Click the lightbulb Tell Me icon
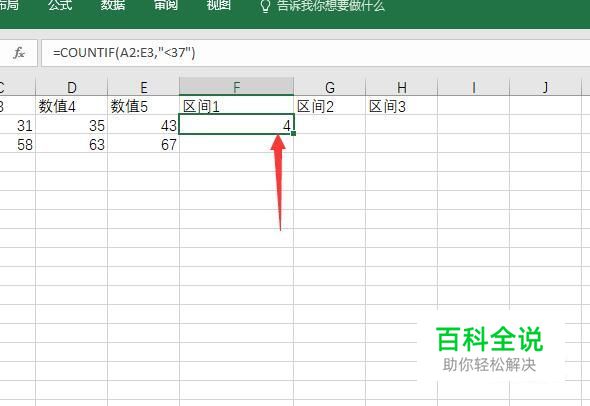This screenshot has height=406, width=590. pos(266,6)
